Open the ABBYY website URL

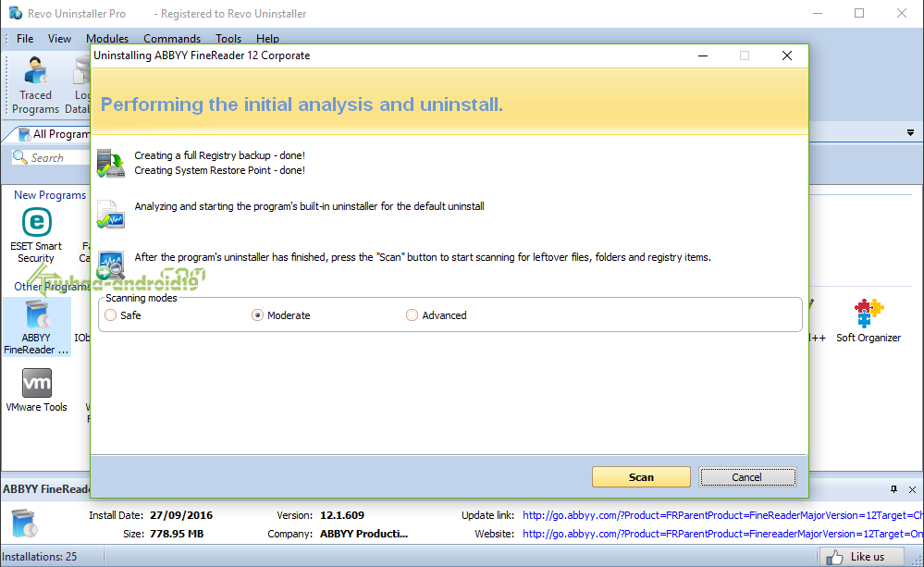click(722, 534)
